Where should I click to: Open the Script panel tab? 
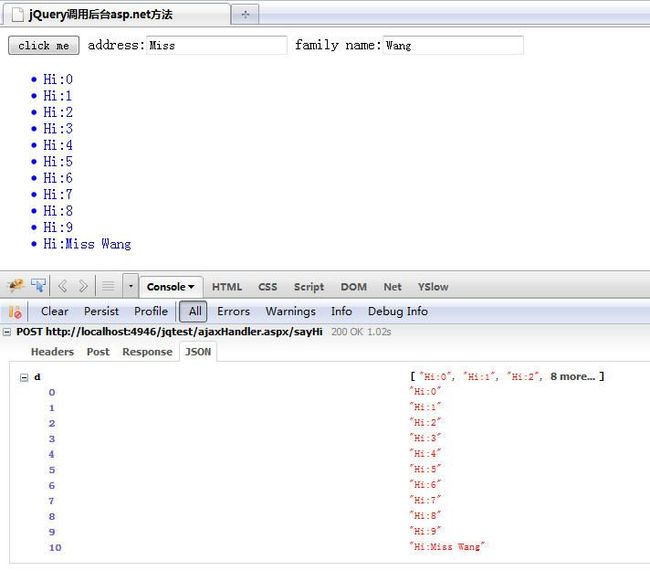point(309,287)
